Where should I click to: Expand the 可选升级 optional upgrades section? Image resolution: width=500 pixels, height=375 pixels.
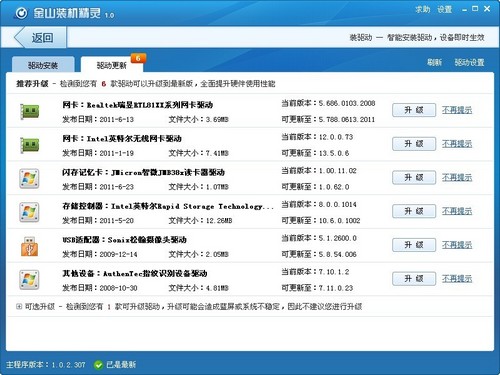(x=19, y=306)
